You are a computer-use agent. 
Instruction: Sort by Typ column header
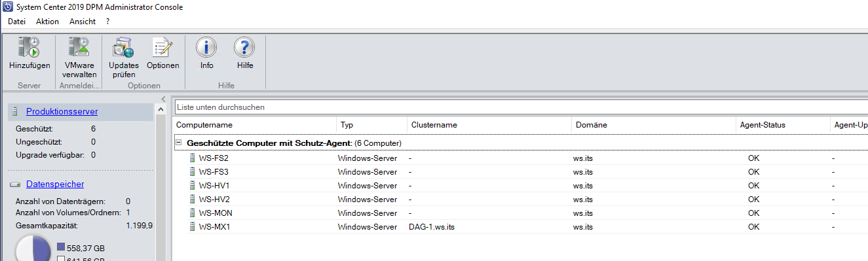pos(372,125)
